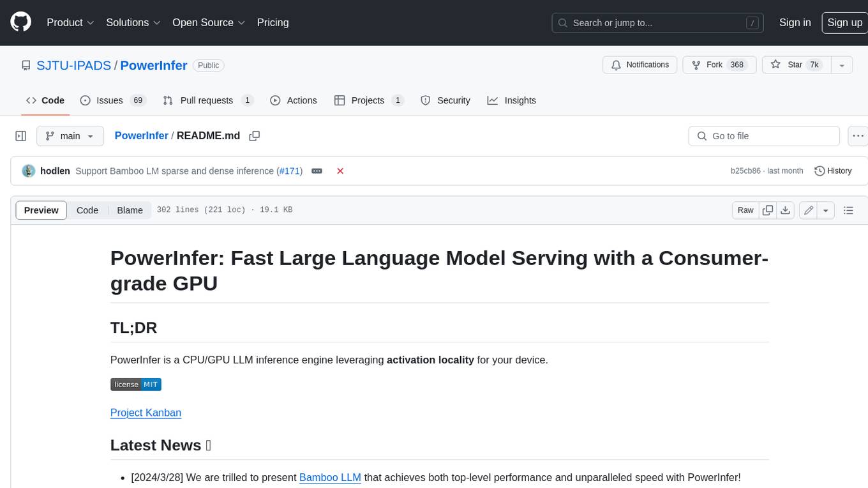Open the star lists dropdown arrow
This screenshot has height=488, width=868.
(x=842, y=65)
